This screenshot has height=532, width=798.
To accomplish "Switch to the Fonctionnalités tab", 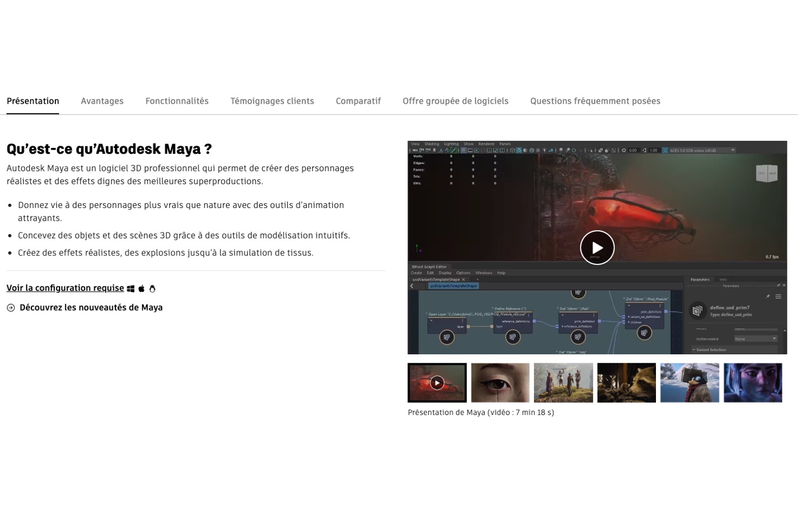I will (x=177, y=101).
